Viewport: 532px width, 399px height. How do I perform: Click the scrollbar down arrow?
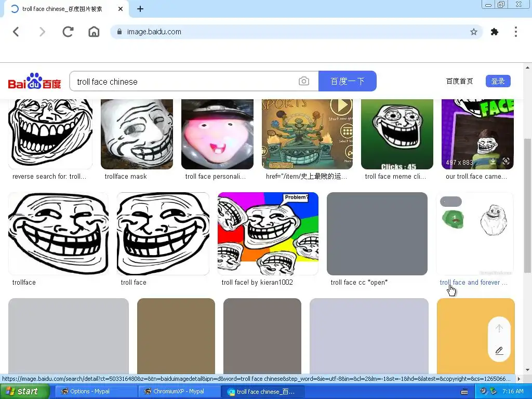coord(528,370)
